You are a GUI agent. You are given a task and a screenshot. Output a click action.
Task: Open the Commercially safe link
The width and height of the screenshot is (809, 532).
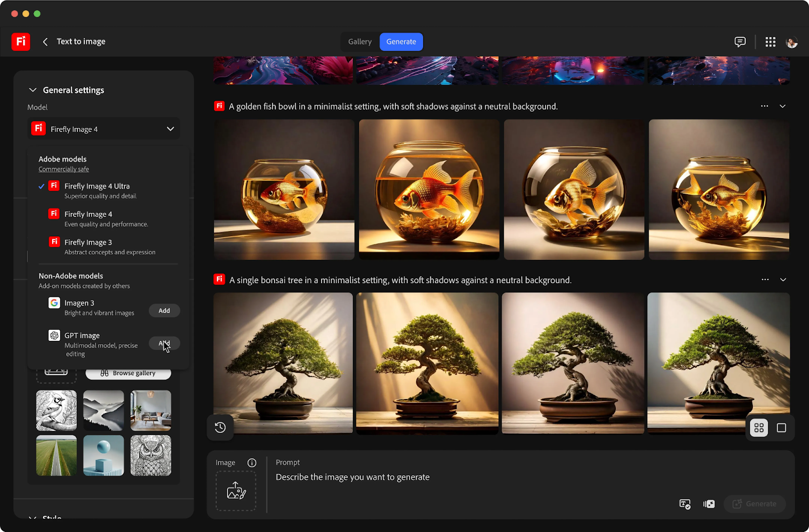[64, 169]
